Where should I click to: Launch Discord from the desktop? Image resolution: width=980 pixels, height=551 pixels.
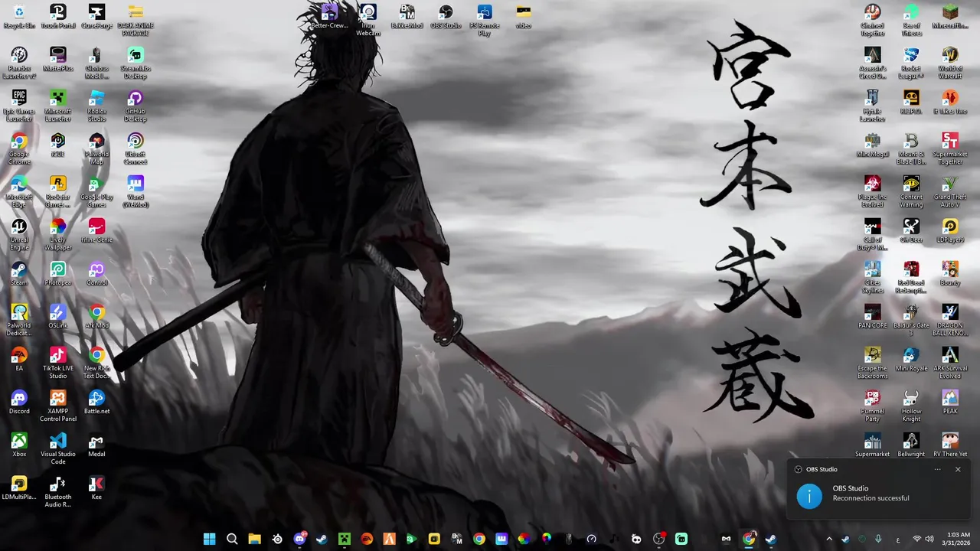tap(19, 403)
